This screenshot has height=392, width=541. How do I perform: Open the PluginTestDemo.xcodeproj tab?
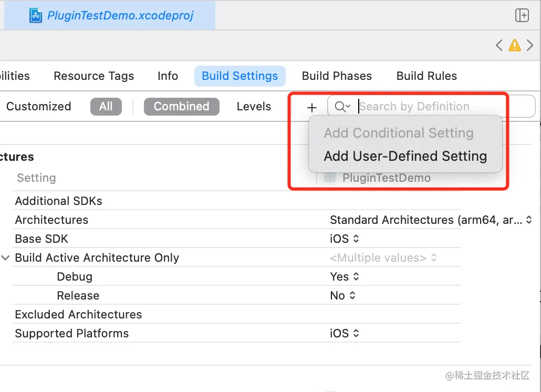coord(110,16)
